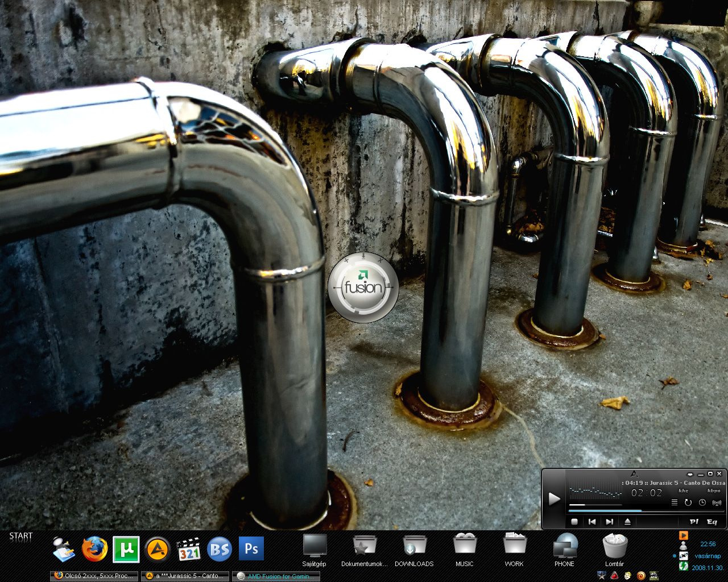Open the PHONE shortcut
Image resolution: width=728 pixels, height=582 pixels.
(x=564, y=550)
